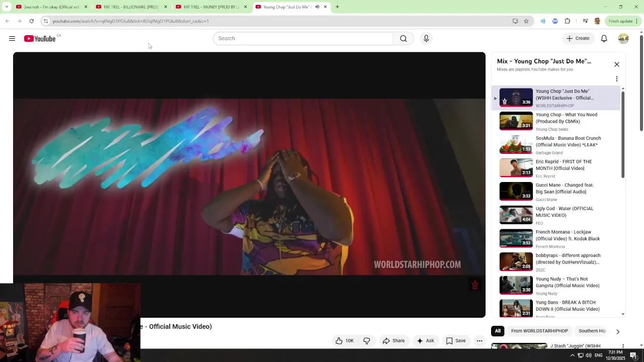Viewport: 644px width, 362px height.
Task: Open the taskbar volume icon
Action: tap(589, 355)
